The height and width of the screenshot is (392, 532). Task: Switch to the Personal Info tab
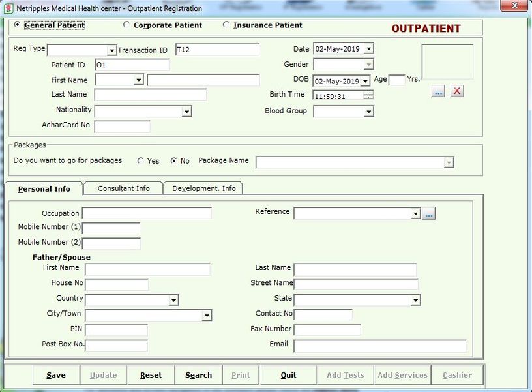pos(44,189)
